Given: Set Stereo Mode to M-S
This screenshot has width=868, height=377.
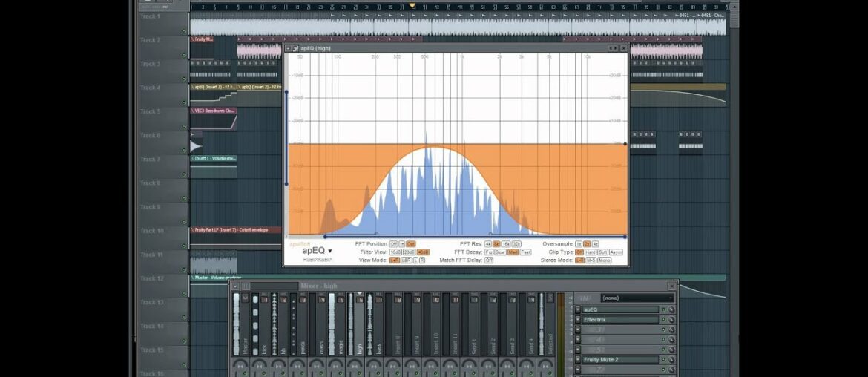Looking at the screenshot, I should coord(591,260).
